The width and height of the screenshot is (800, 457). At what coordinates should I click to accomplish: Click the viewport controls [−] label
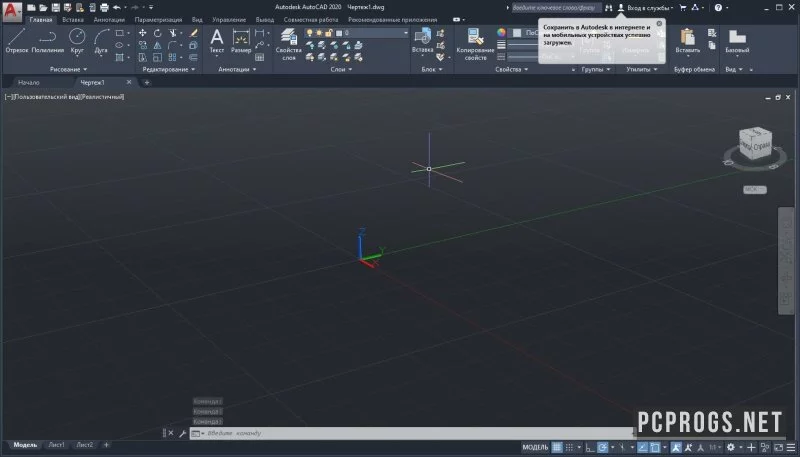(x=8, y=96)
